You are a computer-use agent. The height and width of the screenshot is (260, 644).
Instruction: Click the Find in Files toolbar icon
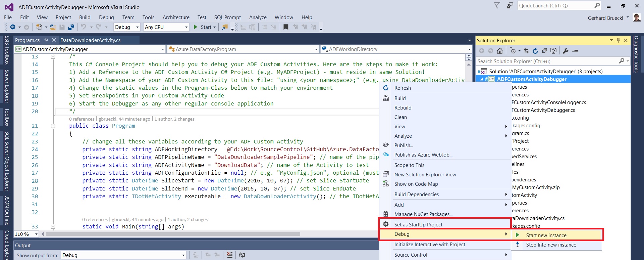coord(225,27)
